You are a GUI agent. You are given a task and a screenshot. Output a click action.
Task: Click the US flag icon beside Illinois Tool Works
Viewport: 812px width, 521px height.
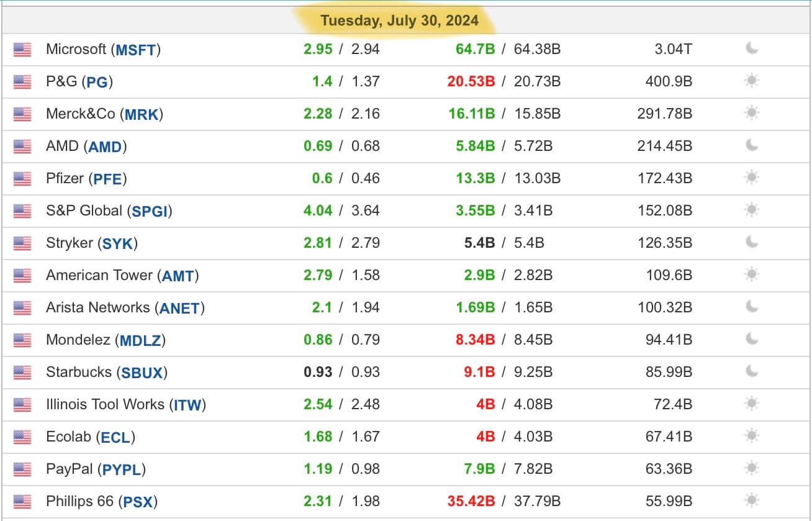(x=22, y=405)
